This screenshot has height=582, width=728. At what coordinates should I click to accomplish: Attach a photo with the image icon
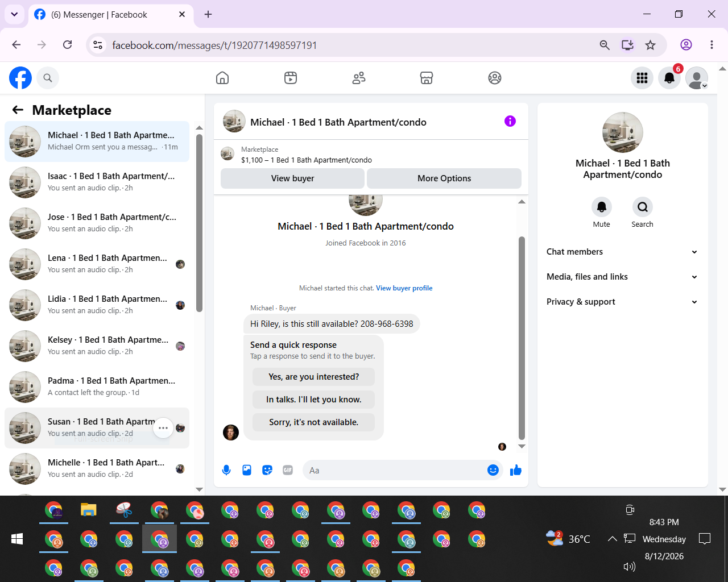click(247, 470)
